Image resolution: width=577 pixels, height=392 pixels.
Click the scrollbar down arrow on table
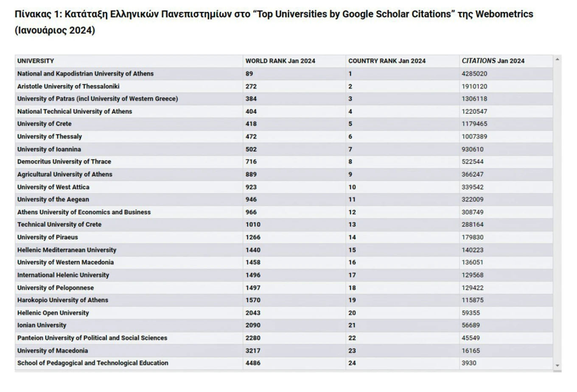(x=557, y=365)
